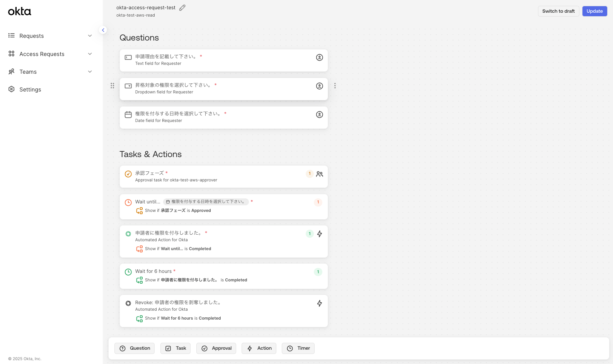Click the Access Requests grid icon
The image size is (613, 364).
coord(12,54)
